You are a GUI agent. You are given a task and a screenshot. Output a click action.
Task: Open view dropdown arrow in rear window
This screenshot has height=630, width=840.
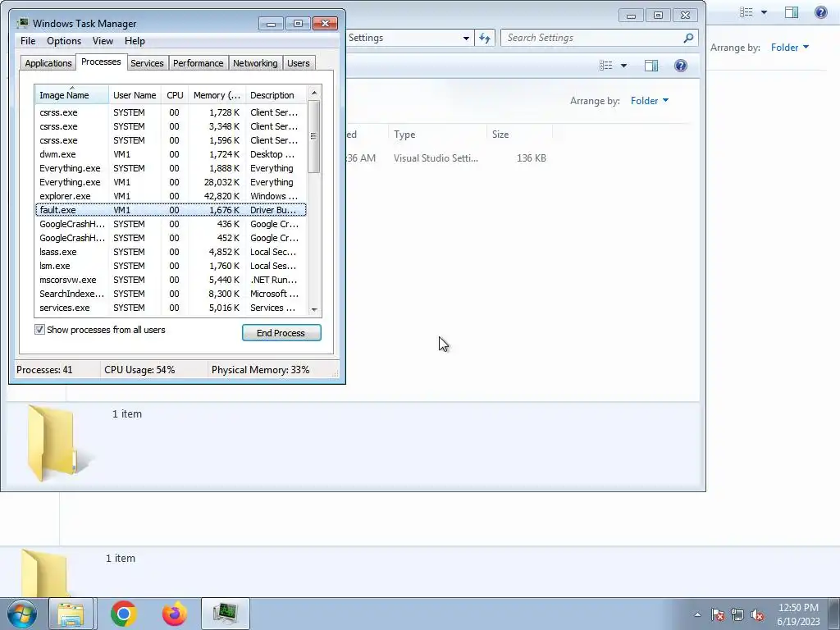click(764, 11)
